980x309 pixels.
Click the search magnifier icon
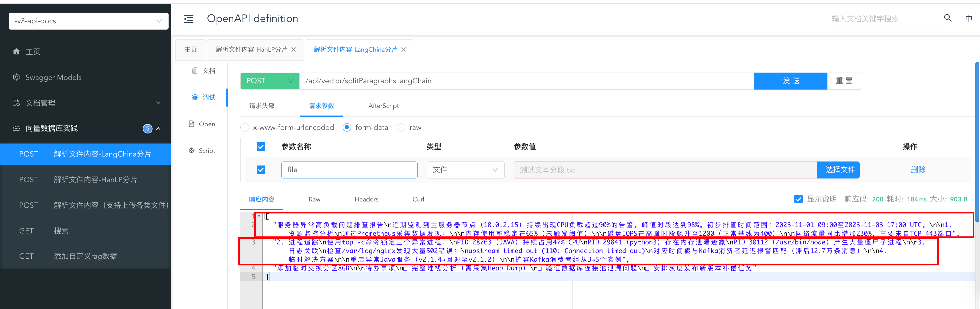(948, 18)
